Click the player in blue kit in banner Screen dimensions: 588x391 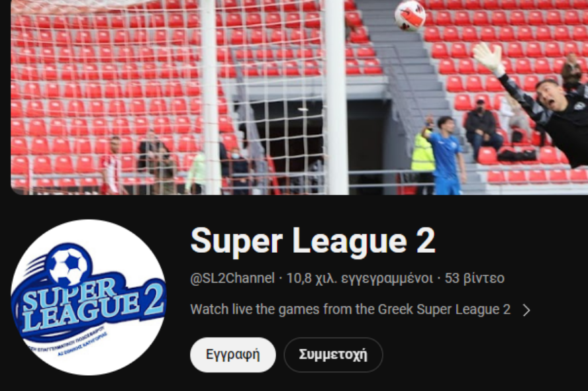[445, 155]
